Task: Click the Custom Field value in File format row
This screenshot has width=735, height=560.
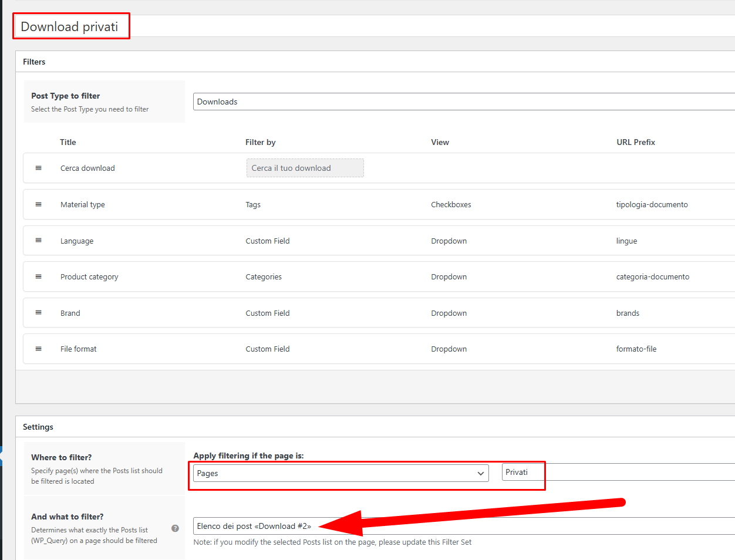Action: pos(268,349)
